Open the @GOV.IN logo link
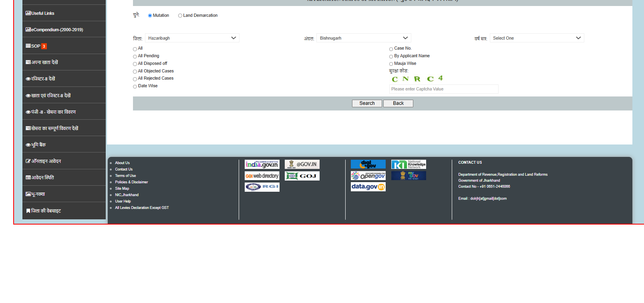The height and width of the screenshot is (303, 644). [x=302, y=164]
